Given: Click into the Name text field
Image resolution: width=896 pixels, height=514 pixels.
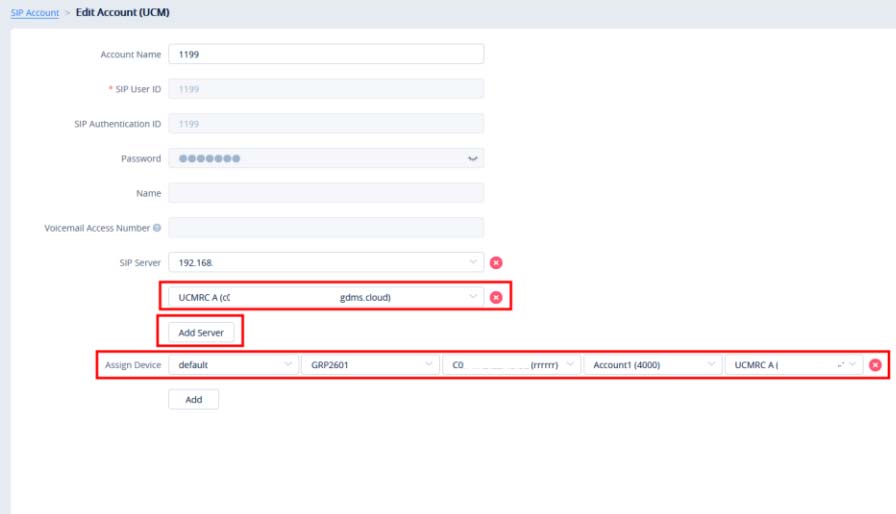Looking at the screenshot, I should click(326, 193).
